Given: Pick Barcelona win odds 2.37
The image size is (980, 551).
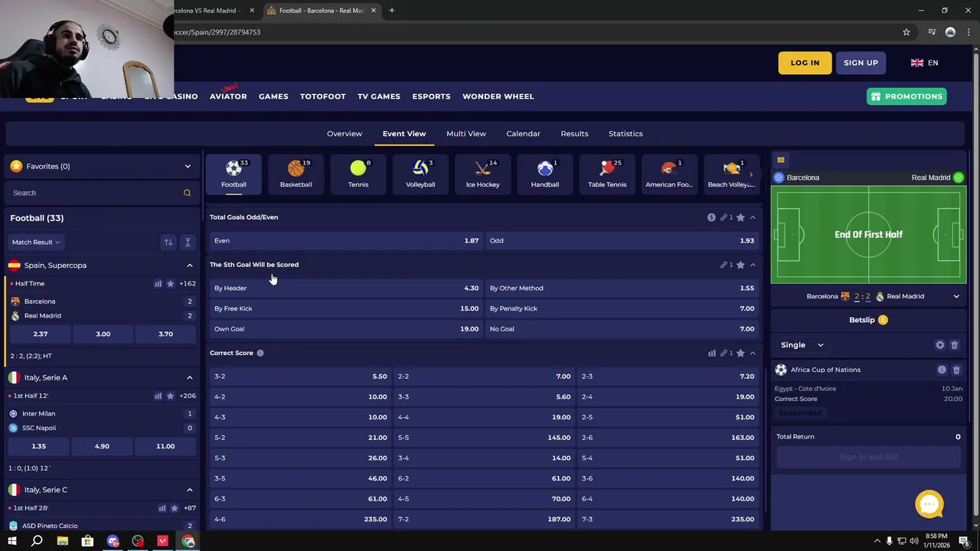Looking at the screenshot, I should [x=41, y=334].
